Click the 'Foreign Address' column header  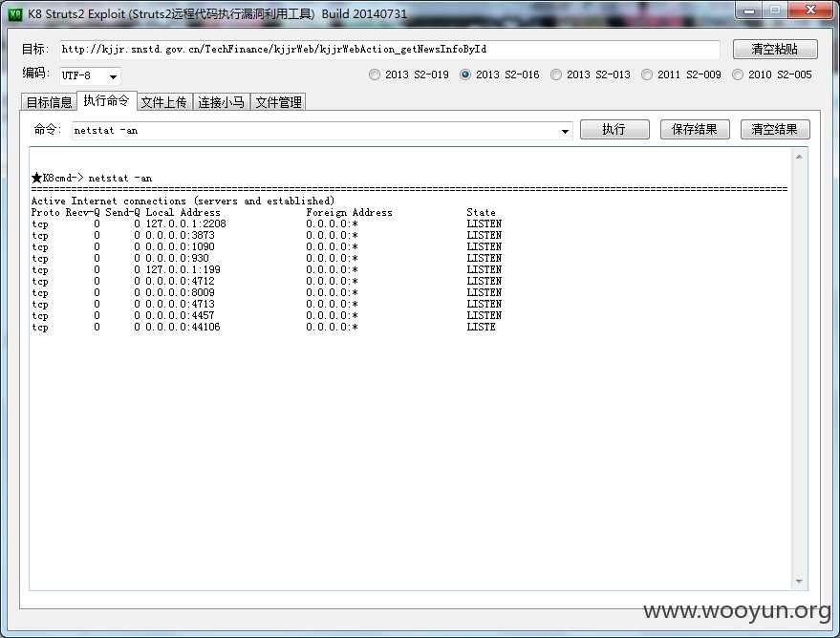coord(350,212)
